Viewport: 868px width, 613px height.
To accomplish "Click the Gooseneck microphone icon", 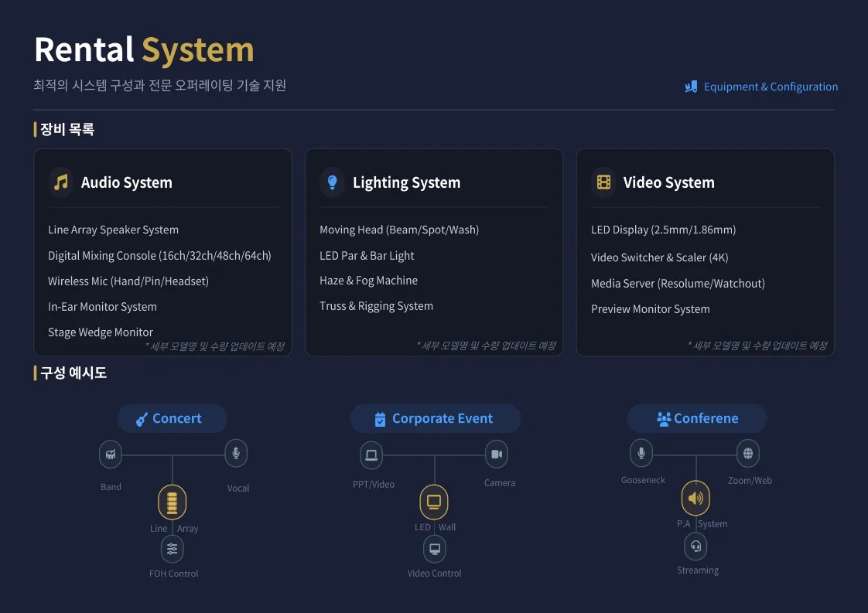I will tap(641, 453).
